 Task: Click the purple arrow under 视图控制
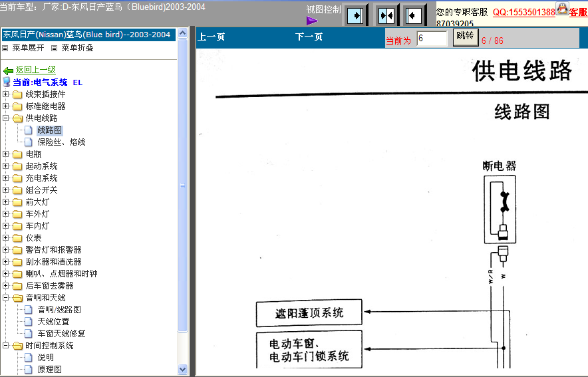click(x=312, y=21)
